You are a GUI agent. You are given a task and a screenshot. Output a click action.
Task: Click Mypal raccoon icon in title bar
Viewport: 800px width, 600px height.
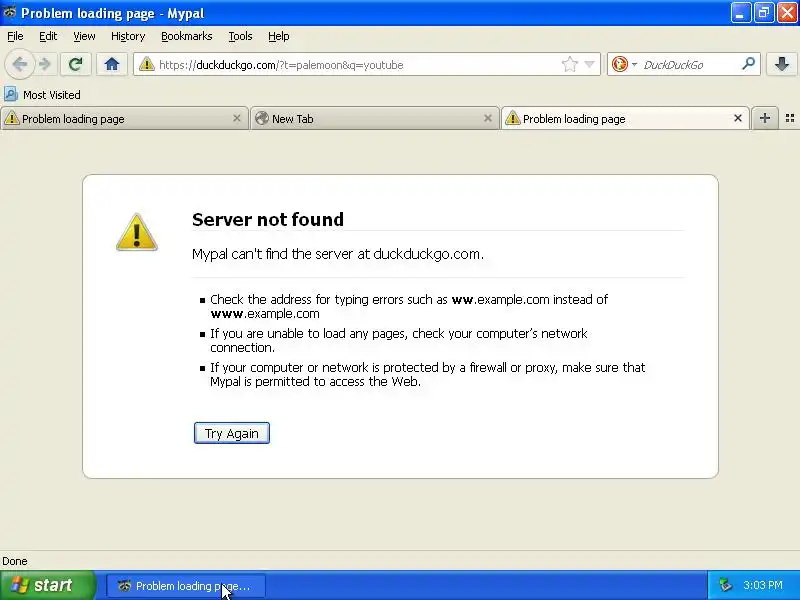coord(9,12)
